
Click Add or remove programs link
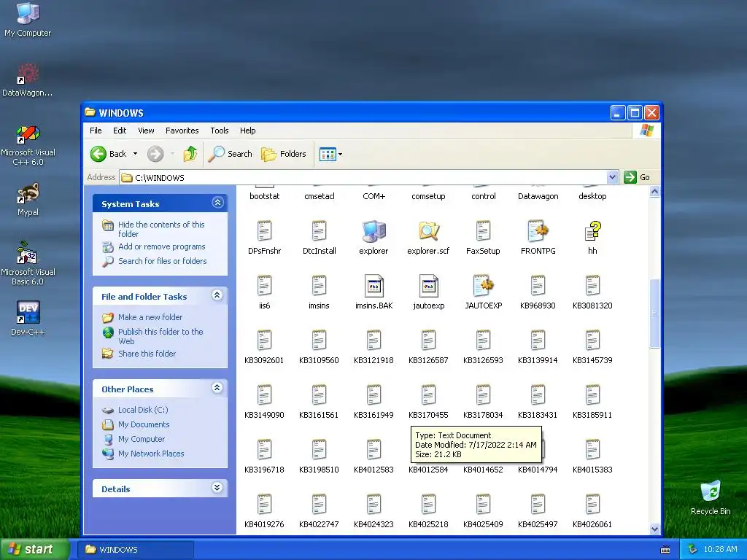[161, 246]
